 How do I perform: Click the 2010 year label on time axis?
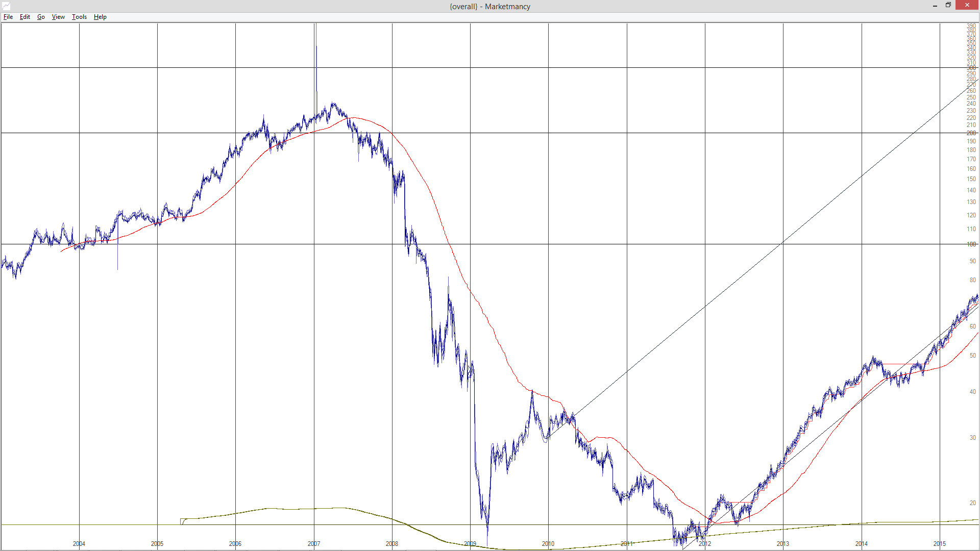pos(548,544)
